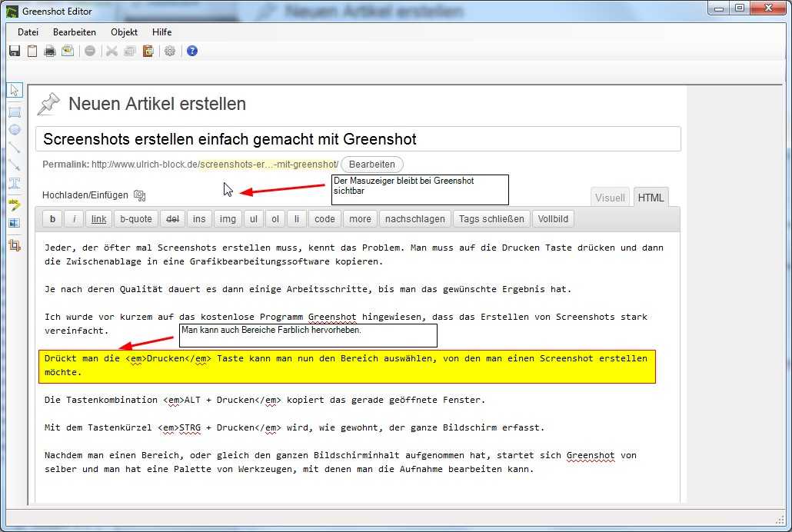Click the 'b-quote' editor button

coord(136,219)
